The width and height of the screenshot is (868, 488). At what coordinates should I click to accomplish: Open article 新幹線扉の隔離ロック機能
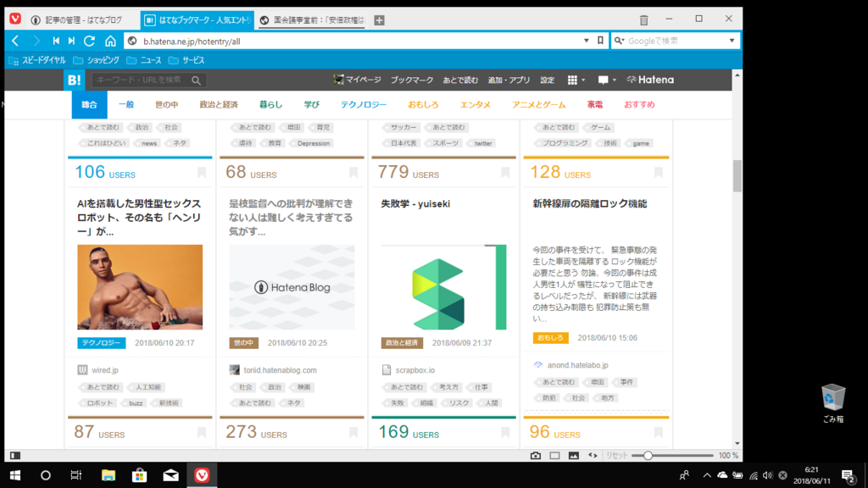point(590,203)
